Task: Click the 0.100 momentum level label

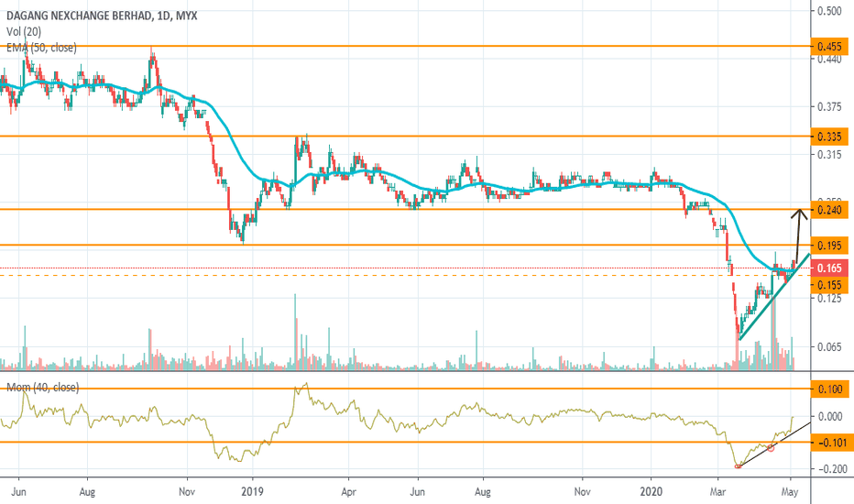Action: (829, 389)
